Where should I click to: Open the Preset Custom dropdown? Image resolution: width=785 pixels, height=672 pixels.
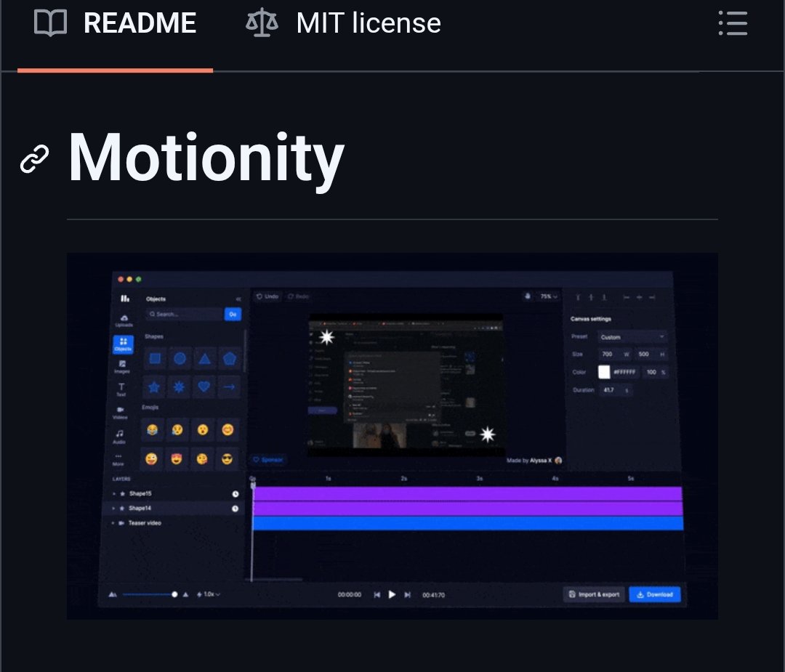pos(633,337)
